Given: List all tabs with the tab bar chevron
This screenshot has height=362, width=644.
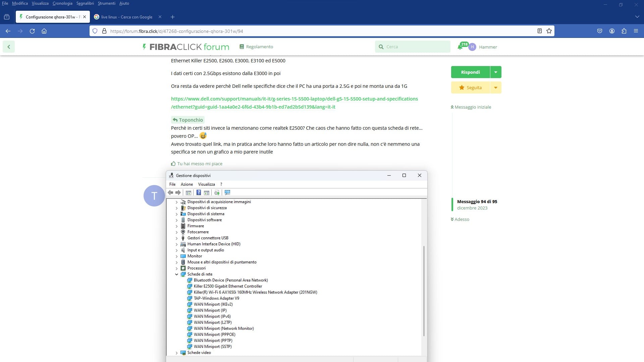Looking at the screenshot, I should (x=637, y=17).
